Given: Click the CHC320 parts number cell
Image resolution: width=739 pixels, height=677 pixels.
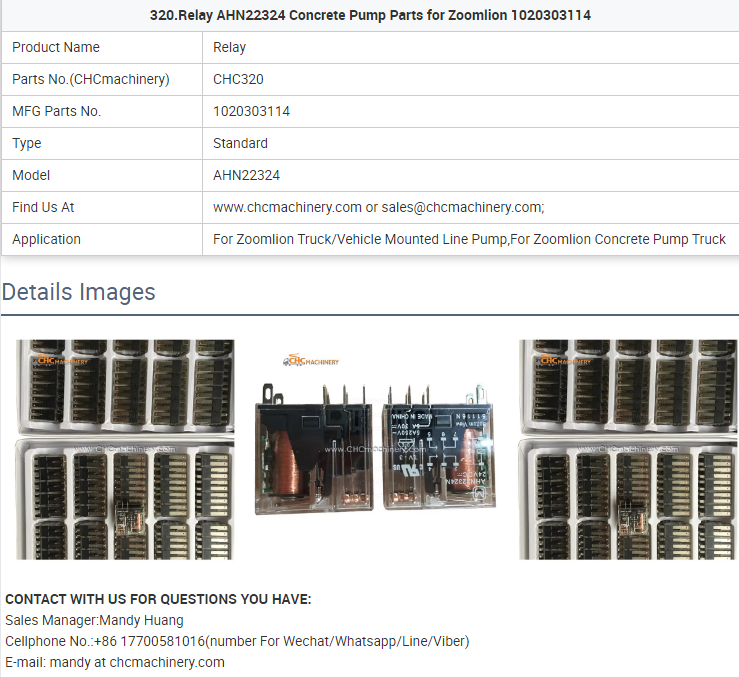Looking at the screenshot, I should point(238,79).
